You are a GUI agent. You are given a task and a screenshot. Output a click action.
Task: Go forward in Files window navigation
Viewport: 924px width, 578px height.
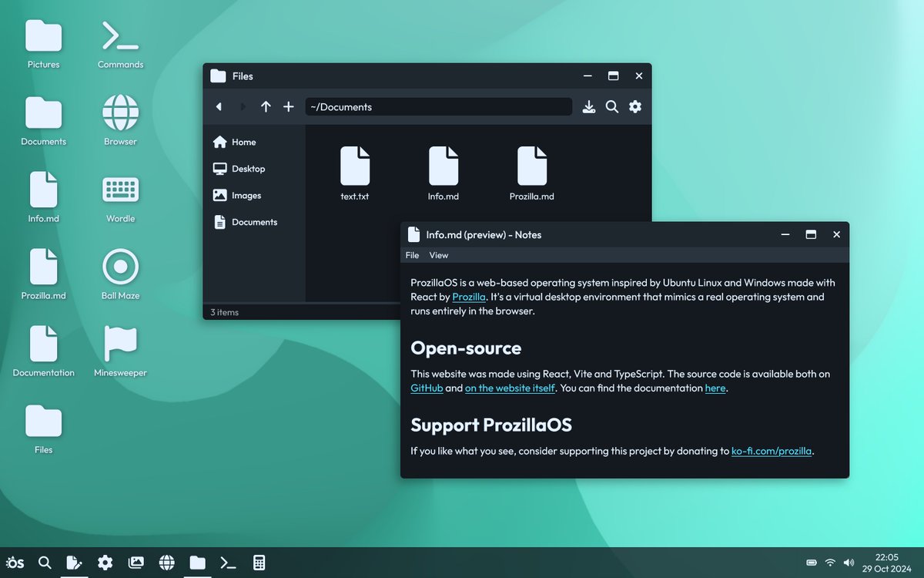pyautogui.click(x=243, y=107)
